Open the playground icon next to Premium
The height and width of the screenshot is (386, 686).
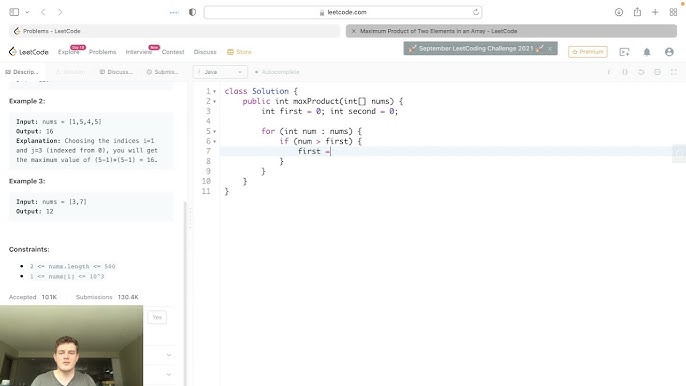tap(624, 52)
